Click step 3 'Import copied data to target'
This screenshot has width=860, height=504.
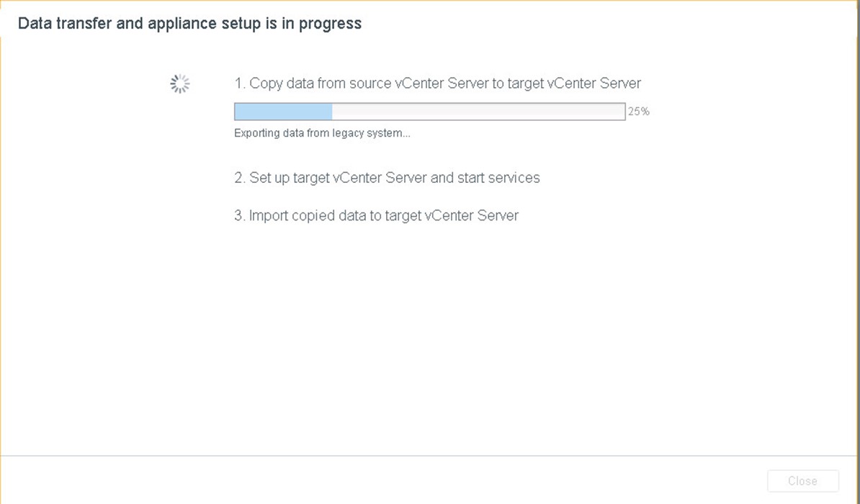pyautogui.click(x=376, y=215)
